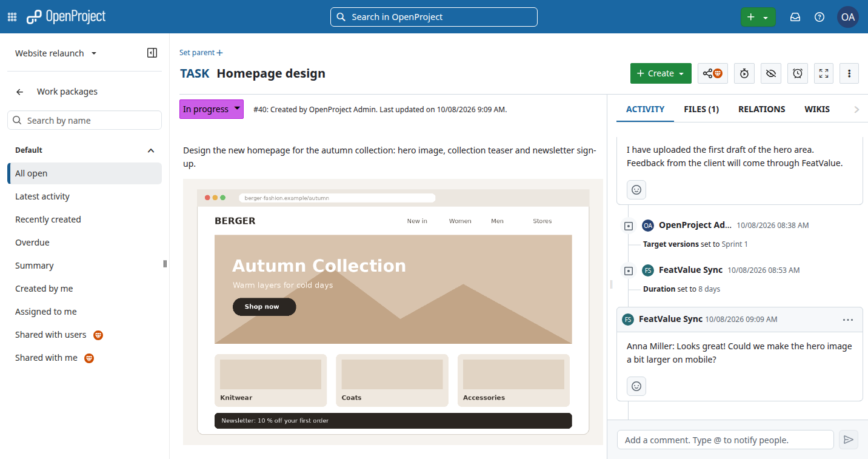
Task: Add reaction to Anna Miller comment
Action: click(636, 386)
